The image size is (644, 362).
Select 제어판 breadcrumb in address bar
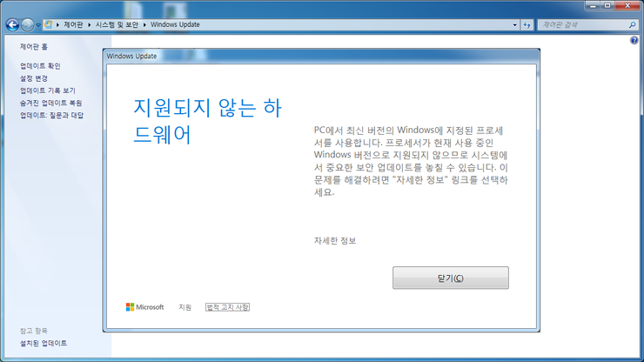coord(73,24)
